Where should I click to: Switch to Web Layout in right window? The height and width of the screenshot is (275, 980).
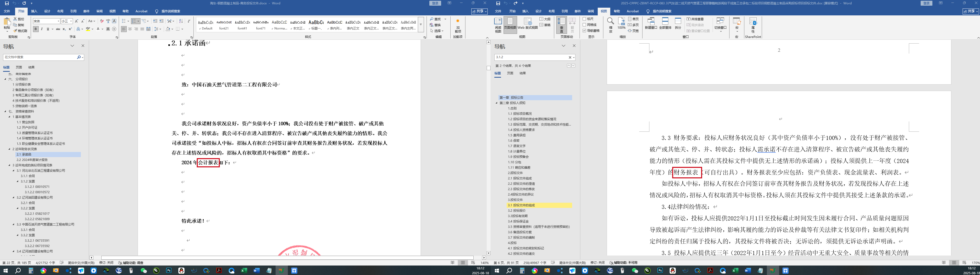point(528,24)
